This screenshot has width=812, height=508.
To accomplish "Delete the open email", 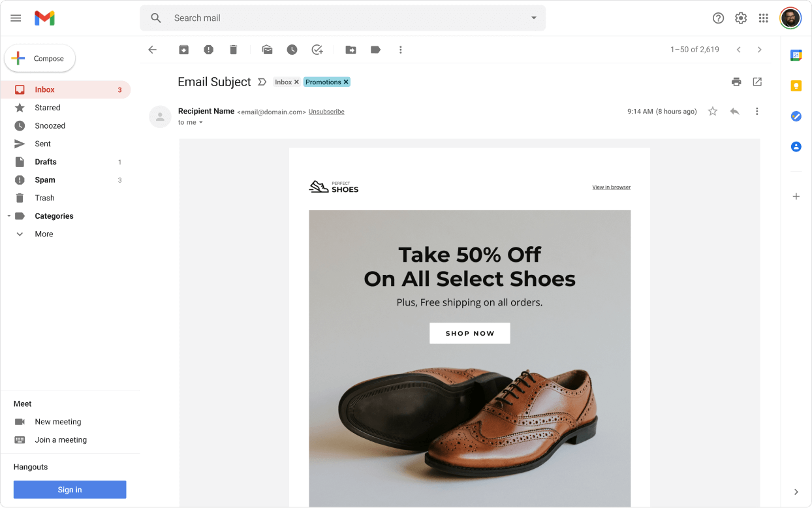I will [x=233, y=49].
